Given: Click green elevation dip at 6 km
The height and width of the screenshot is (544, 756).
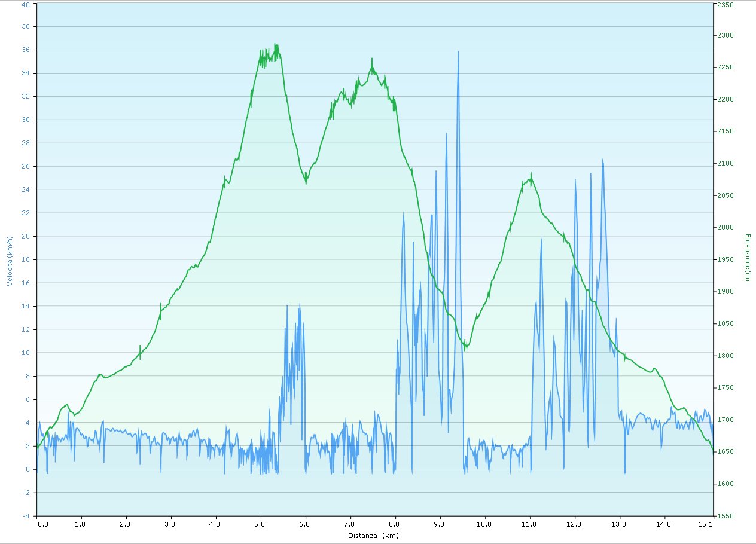Looking at the screenshot, I should (306, 182).
